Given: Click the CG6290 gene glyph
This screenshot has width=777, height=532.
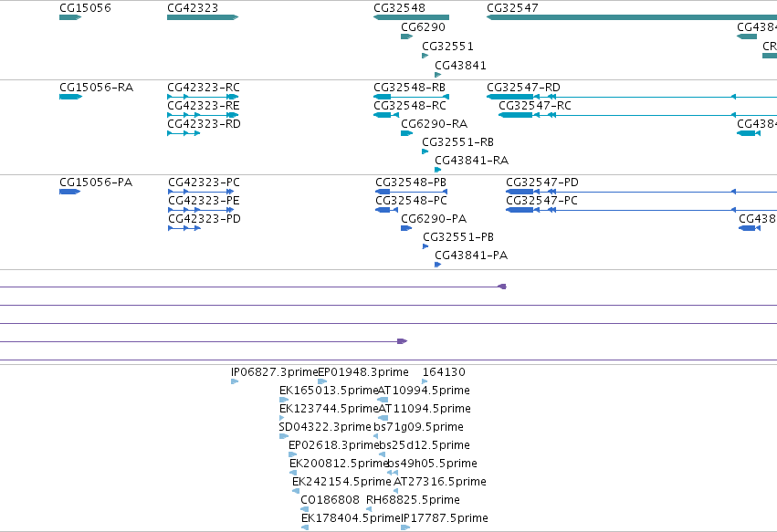Looking at the screenshot, I should coord(407,37).
